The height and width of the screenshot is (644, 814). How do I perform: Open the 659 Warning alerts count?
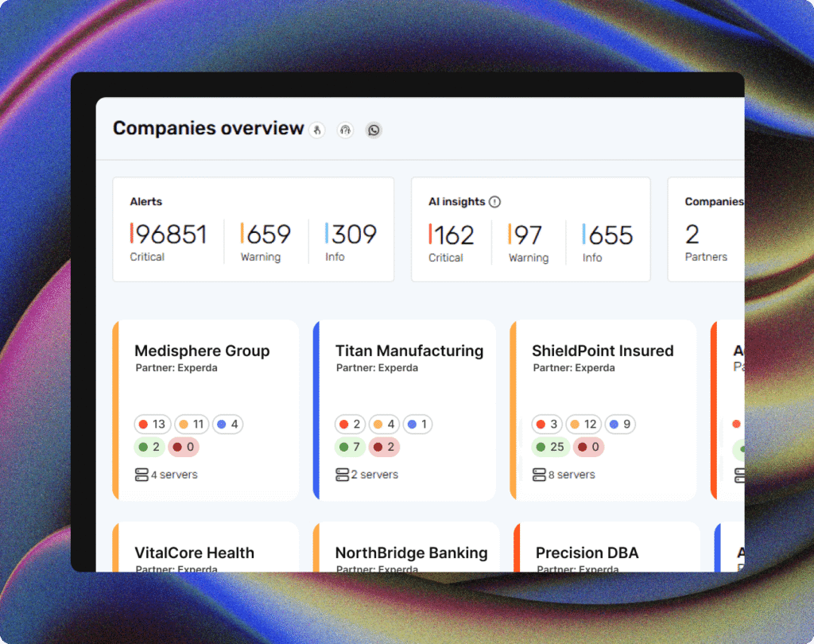[x=266, y=242]
